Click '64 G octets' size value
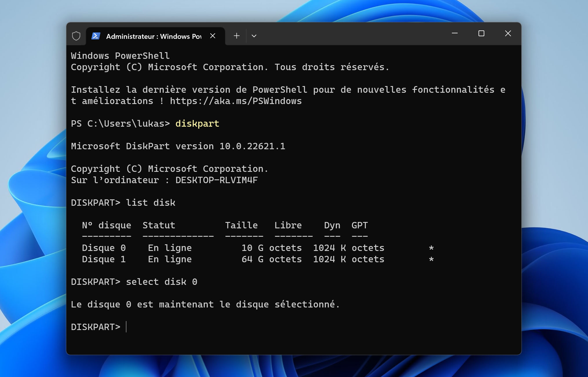The height and width of the screenshot is (377, 588). pos(272,259)
